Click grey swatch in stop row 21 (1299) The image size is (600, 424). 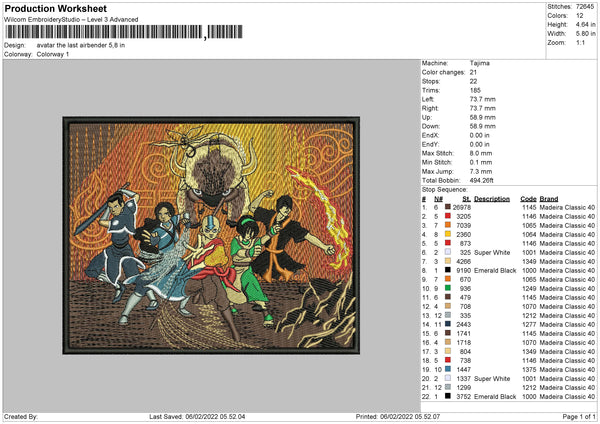[x=447, y=387]
